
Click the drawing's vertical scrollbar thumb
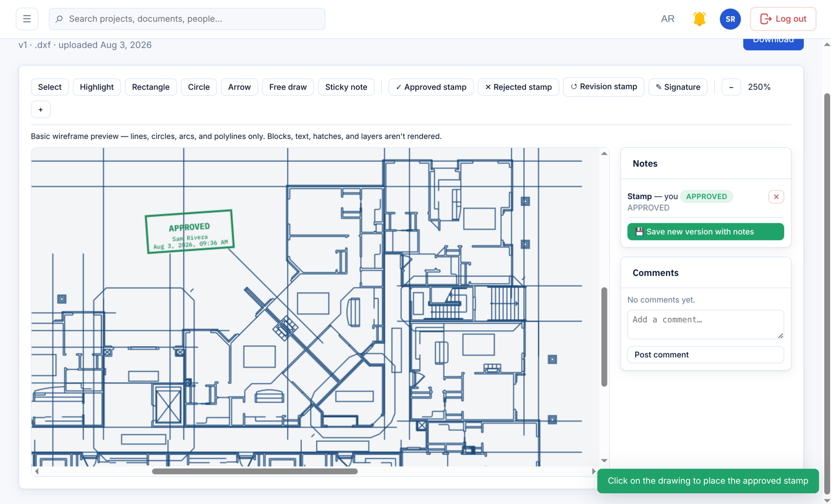[604, 337]
